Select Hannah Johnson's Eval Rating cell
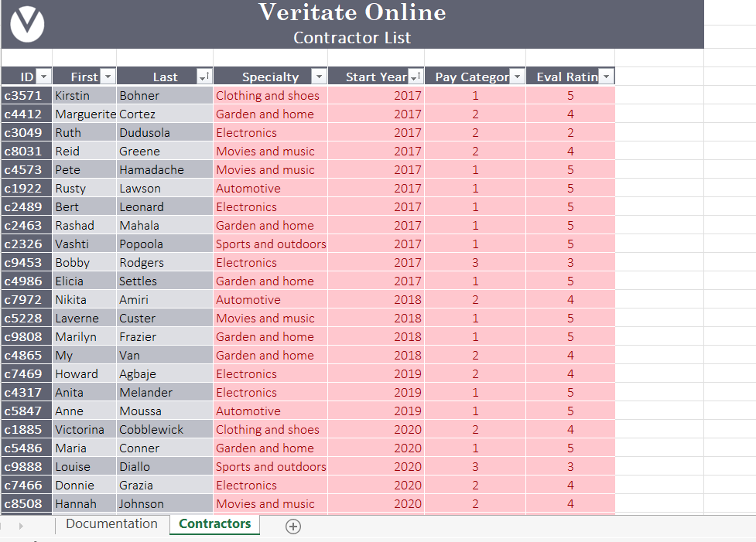 coord(570,503)
